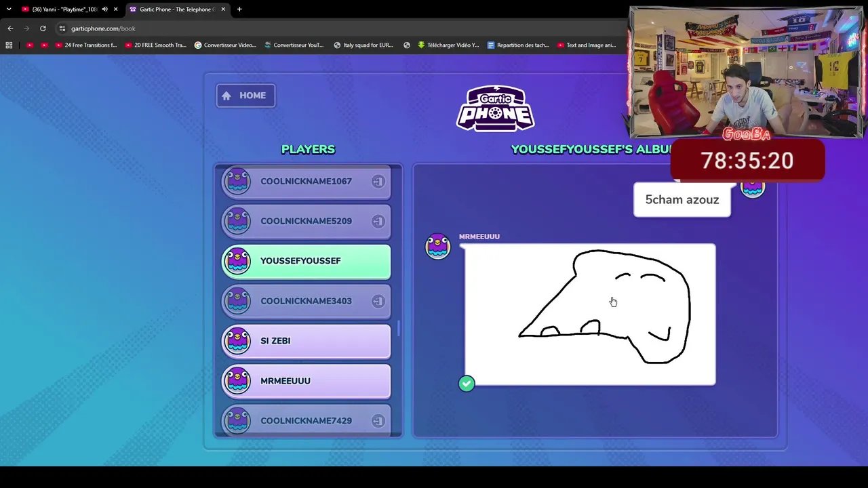The image size is (868, 488).
Task: Reload the Gartic Phone page
Action: pyautogui.click(x=43, y=28)
